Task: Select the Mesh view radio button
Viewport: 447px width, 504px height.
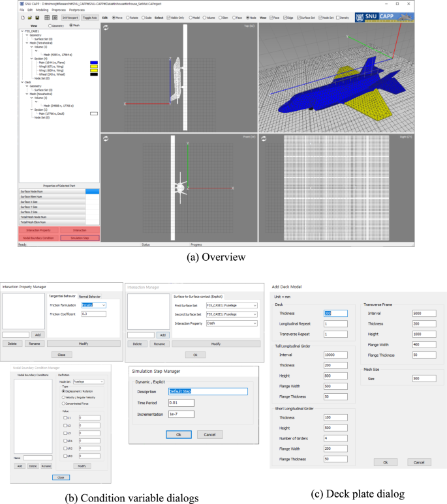Action: point(71,25)
